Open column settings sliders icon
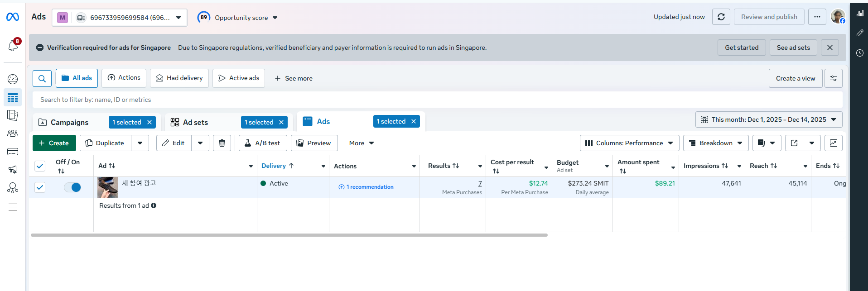This screenshot has height=291, width=868. pos(833,78)
